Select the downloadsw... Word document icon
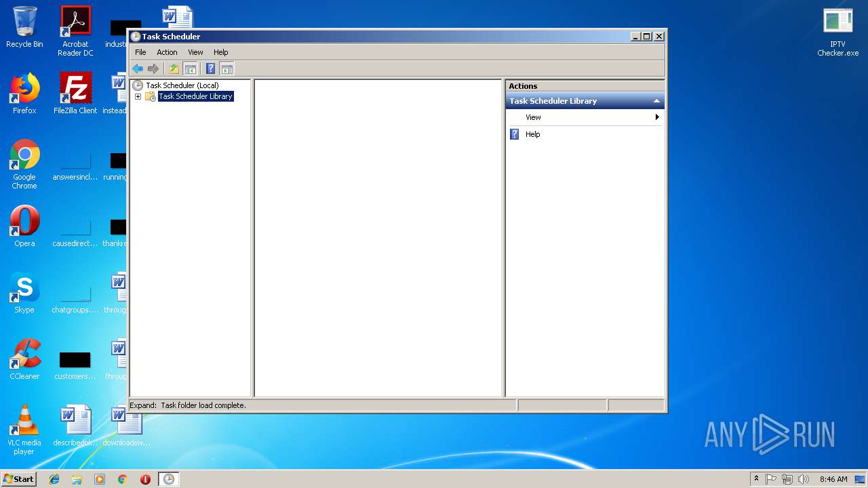 click(126, 426)
